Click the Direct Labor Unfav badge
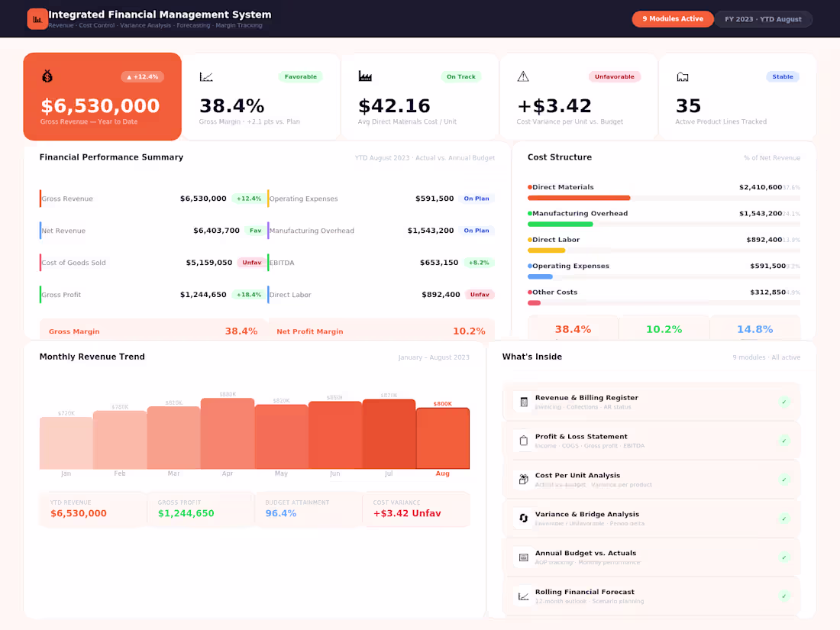Image resolution: width=840 pixels, height=630 pixels. 480,295
